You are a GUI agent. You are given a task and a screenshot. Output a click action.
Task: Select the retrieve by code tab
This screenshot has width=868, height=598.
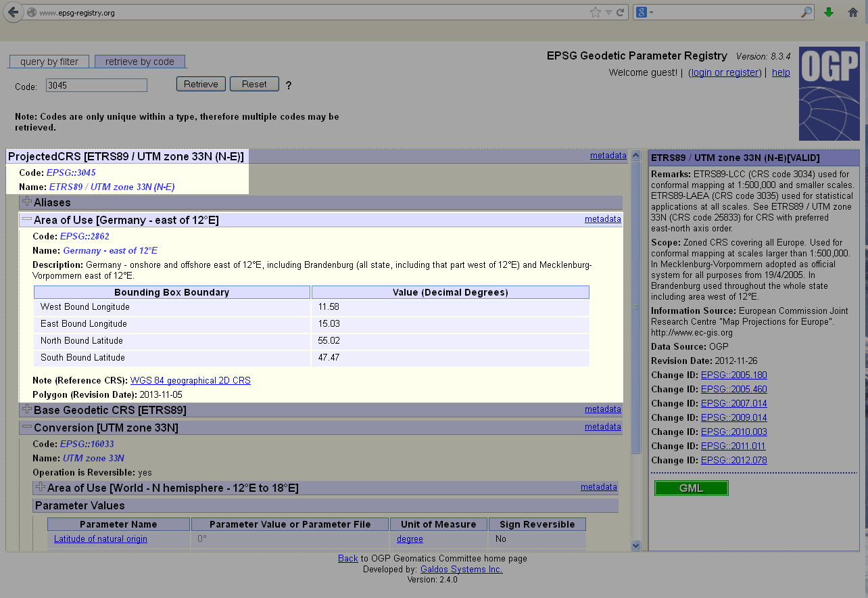coord(139,62)
